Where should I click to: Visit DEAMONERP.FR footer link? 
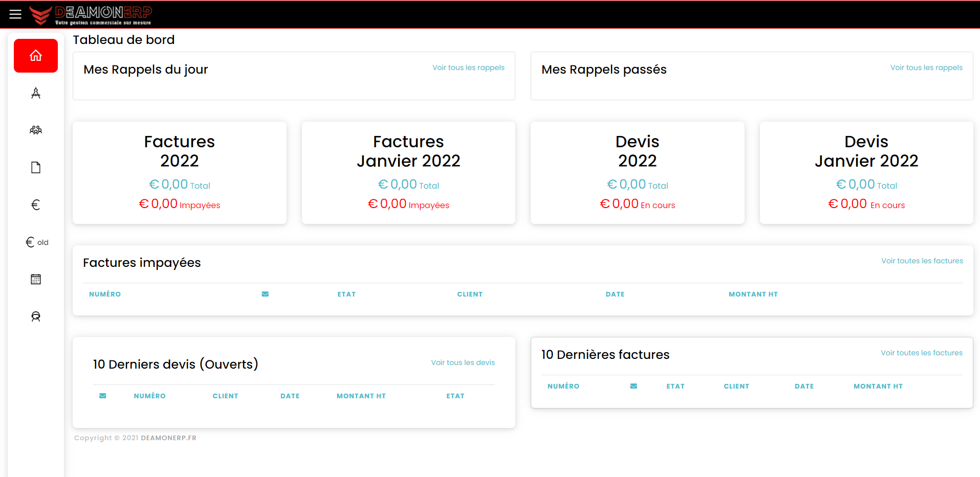click(x=169, y=438)
